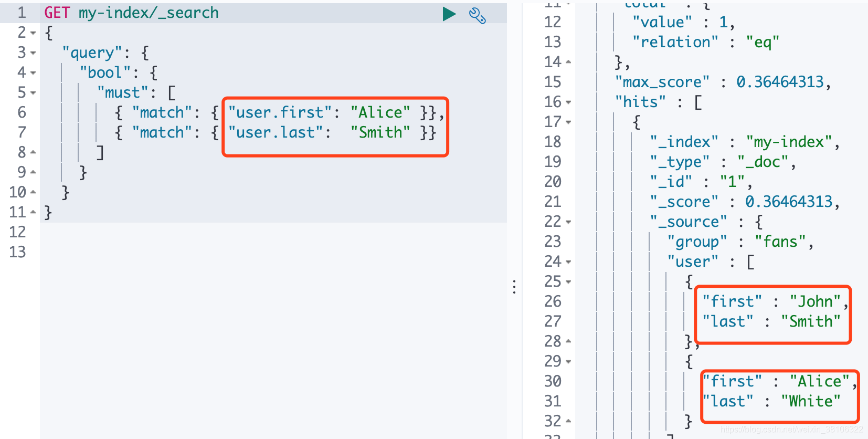Click the "relation" : "eq" line
868x439 pixels.
706,42
